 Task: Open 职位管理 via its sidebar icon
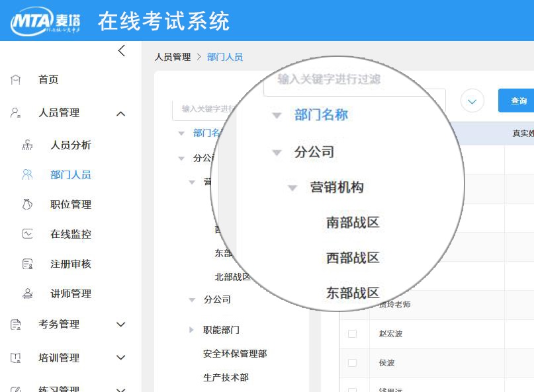tap(28, 204)
